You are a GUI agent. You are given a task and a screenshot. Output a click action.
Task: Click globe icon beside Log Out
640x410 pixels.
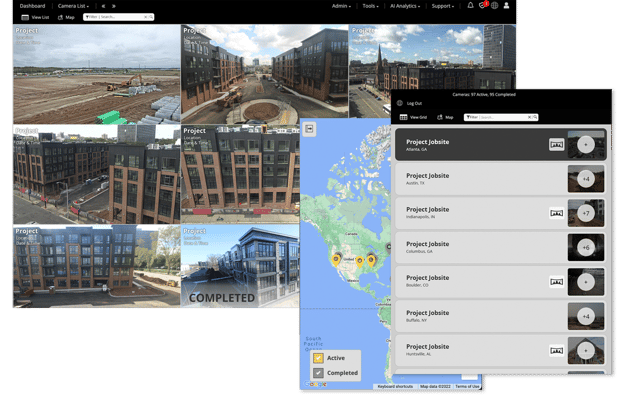point(400,103)
